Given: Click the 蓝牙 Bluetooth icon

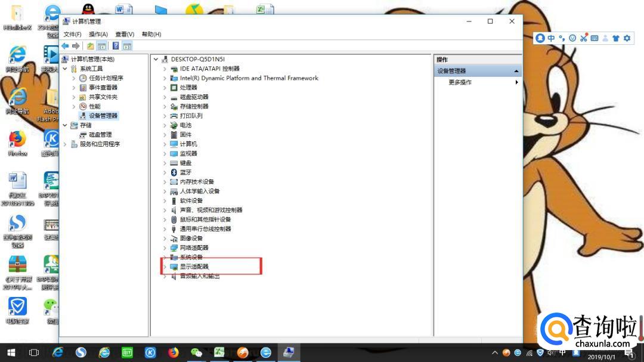Looking at the screenshot, I should point(174,172).
